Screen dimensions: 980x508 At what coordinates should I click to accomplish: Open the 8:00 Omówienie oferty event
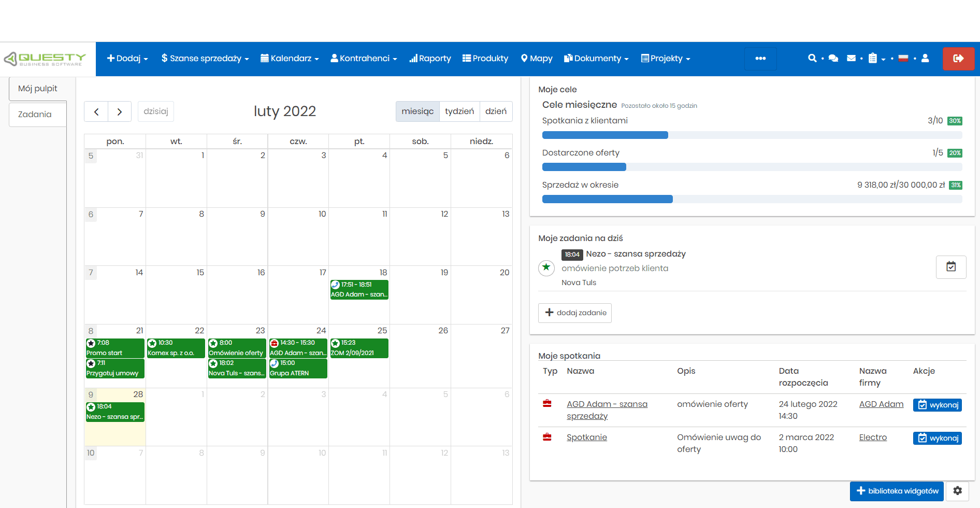[237, 348]
